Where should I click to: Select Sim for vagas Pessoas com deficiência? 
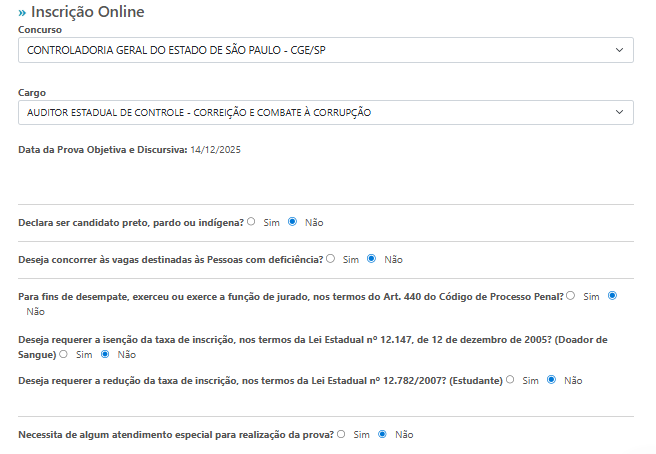(x=331, y=259)
